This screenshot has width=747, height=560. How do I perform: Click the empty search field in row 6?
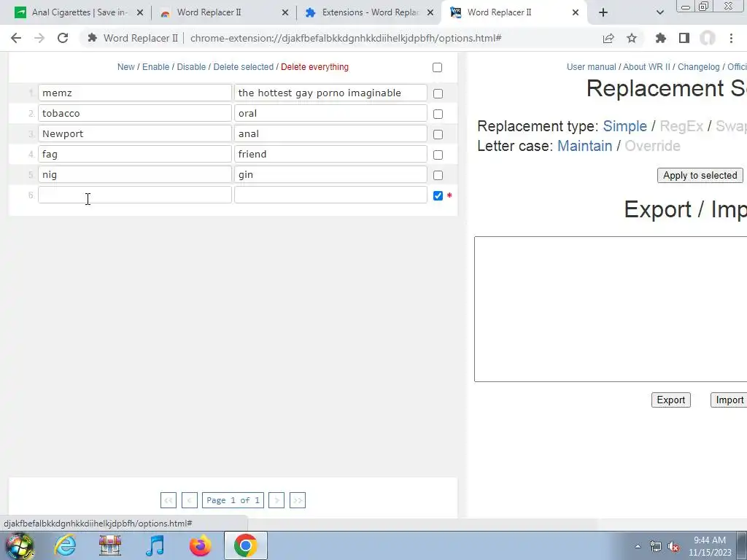click(135, 195)
